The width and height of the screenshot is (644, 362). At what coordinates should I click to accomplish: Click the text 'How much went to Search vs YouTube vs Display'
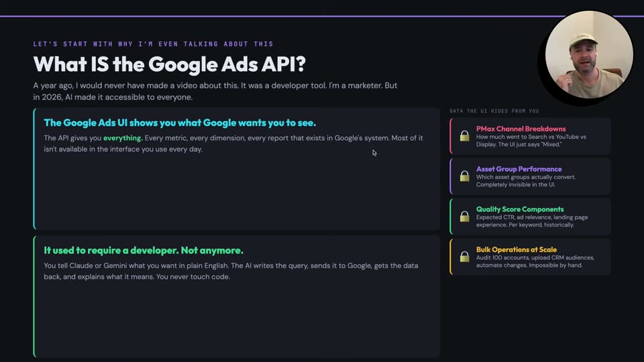[x=531, y=140]
